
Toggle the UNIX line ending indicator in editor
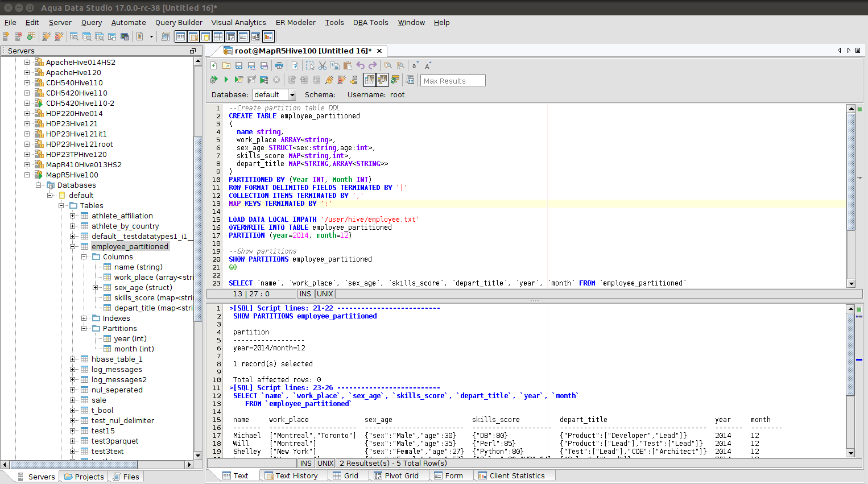coord(325,294)
